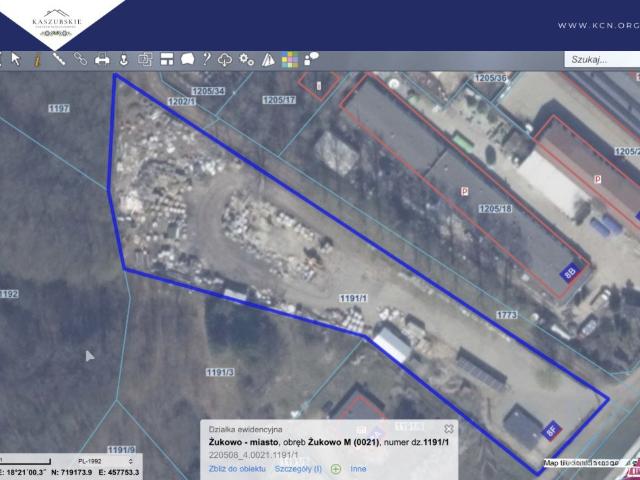Open the overlapping layers icon
640x480 pixels.
point(144,59)
